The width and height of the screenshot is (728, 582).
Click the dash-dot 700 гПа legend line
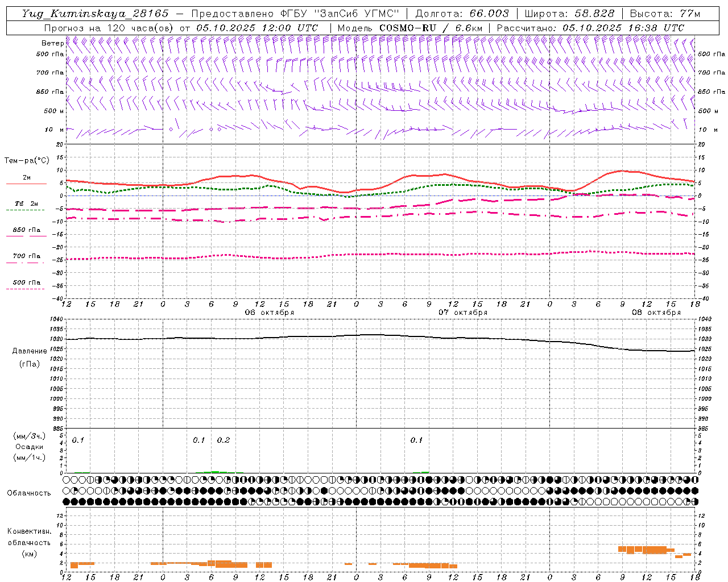click(x=26, y=263)
